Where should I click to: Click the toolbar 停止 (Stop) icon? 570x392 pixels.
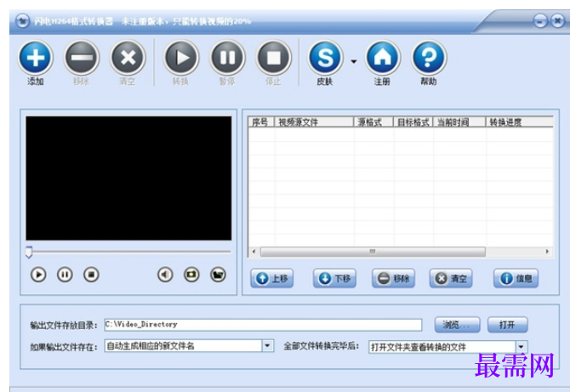(x=273, y=58)
